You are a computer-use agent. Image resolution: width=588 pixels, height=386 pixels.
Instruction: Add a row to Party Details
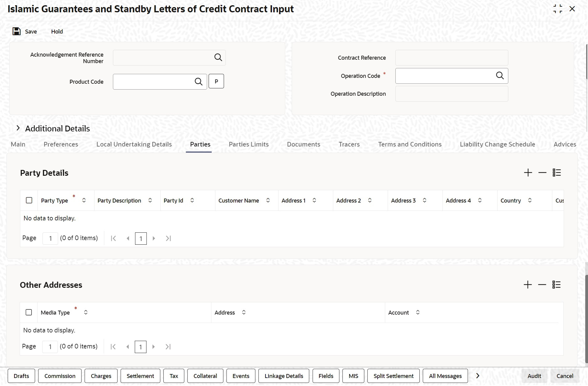[528, 173]
